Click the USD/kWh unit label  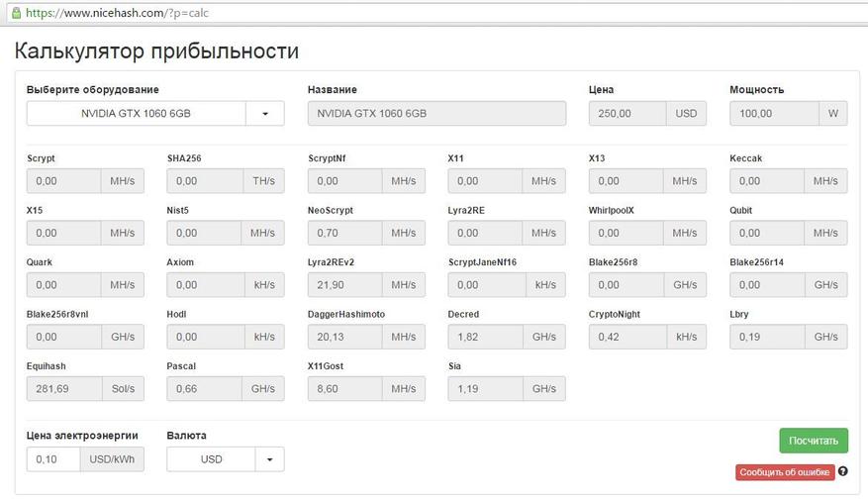point(112,459)
